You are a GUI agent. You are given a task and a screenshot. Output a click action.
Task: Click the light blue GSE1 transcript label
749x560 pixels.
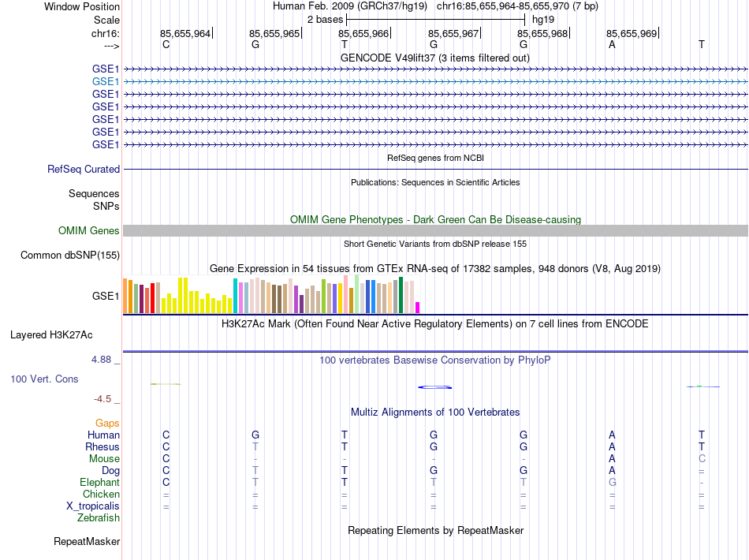[106, 82]
